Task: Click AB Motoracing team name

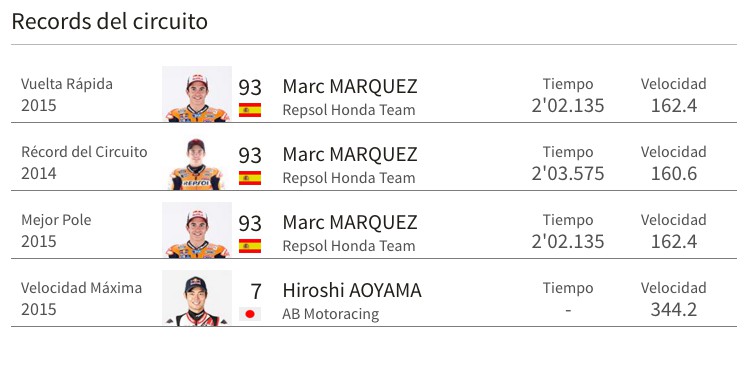Action: pyautogui.click(x=331, y=314)
